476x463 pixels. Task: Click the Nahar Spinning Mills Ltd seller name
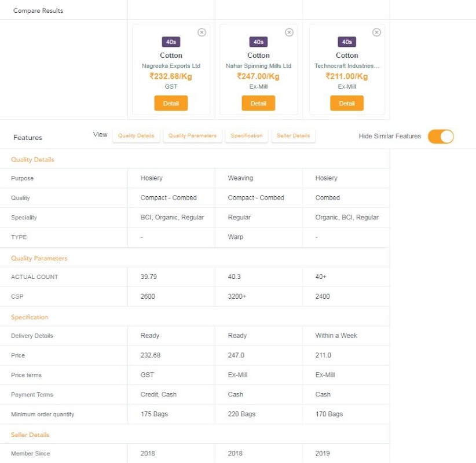click(258, 66)
